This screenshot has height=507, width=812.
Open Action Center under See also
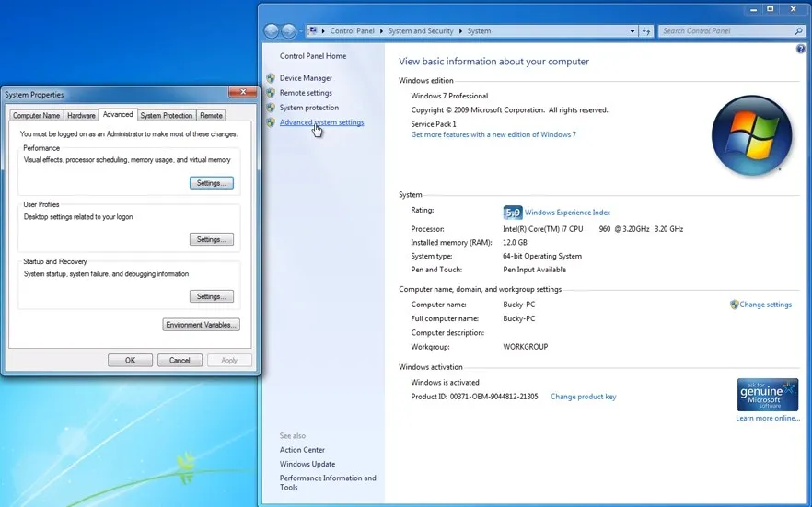coord(302,450)
